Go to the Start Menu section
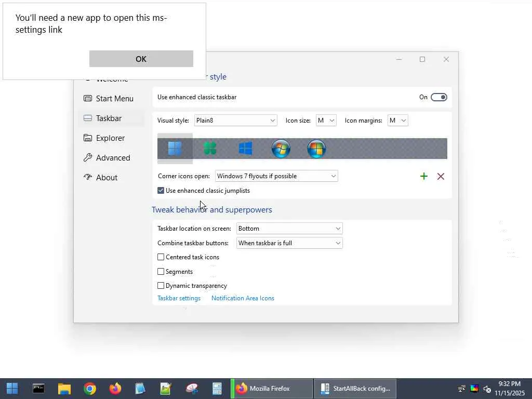Screen dimensions: 532x399 (112, 98)
